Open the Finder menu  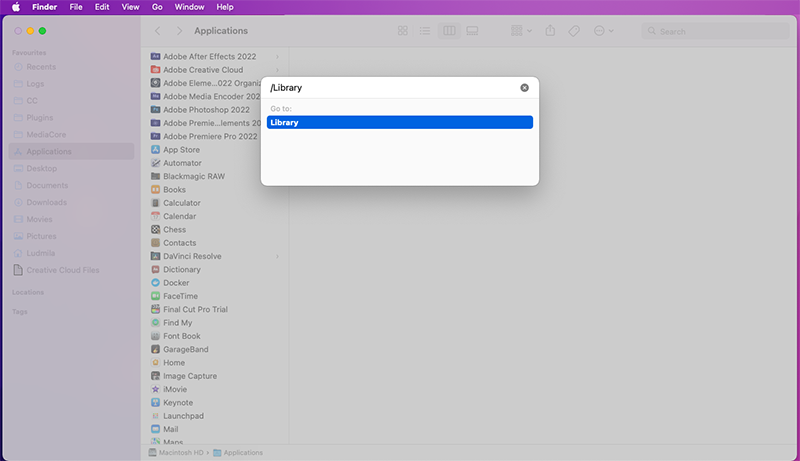44,7
